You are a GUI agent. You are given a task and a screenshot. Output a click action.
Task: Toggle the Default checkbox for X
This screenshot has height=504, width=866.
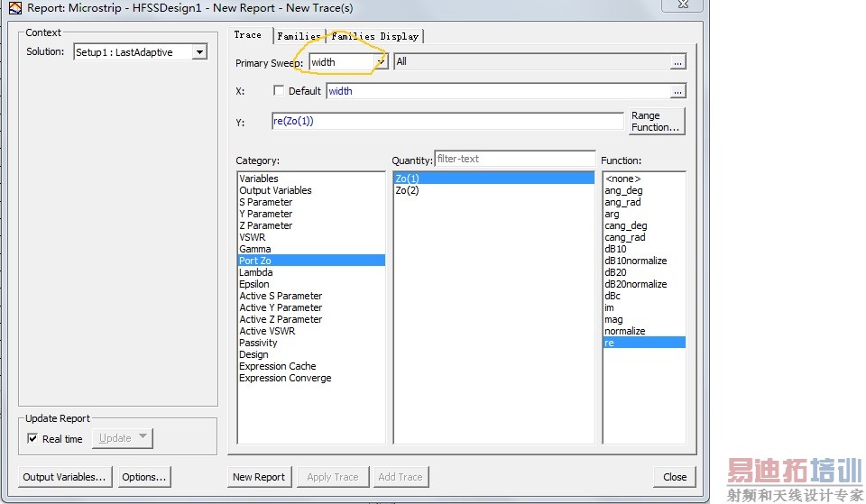point(279,91)
